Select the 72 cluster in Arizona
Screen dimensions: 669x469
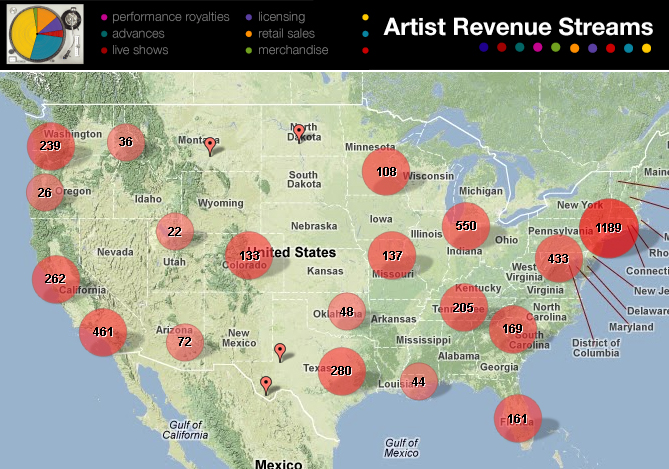pyautogui.click(x=185, y=342)
